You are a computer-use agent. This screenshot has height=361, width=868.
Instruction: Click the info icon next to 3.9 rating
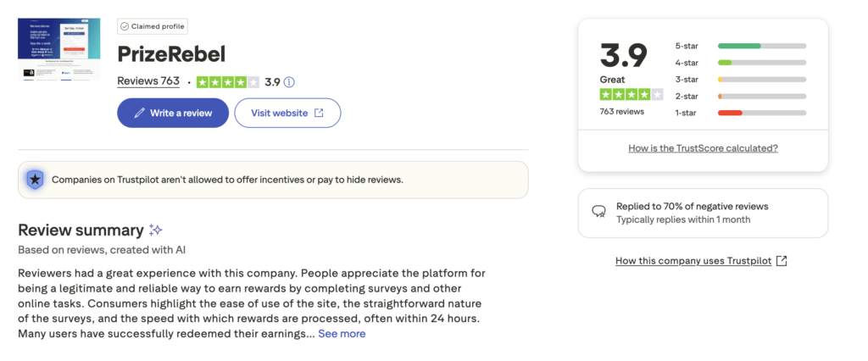tap(289, 82)
